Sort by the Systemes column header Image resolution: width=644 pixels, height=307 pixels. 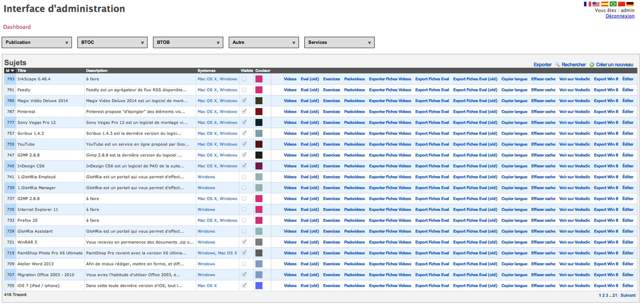(x=206, y=71)
